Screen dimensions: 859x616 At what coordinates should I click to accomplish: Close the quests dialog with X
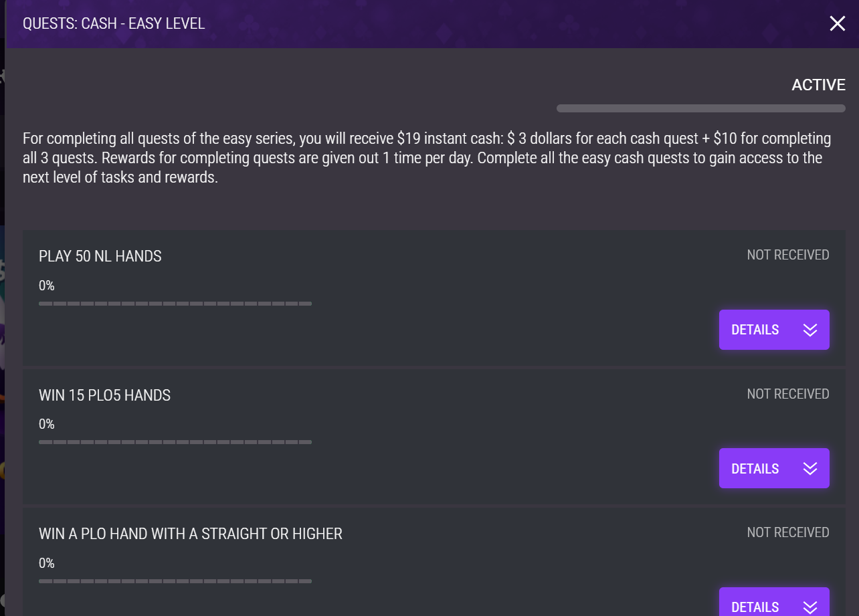837,24
